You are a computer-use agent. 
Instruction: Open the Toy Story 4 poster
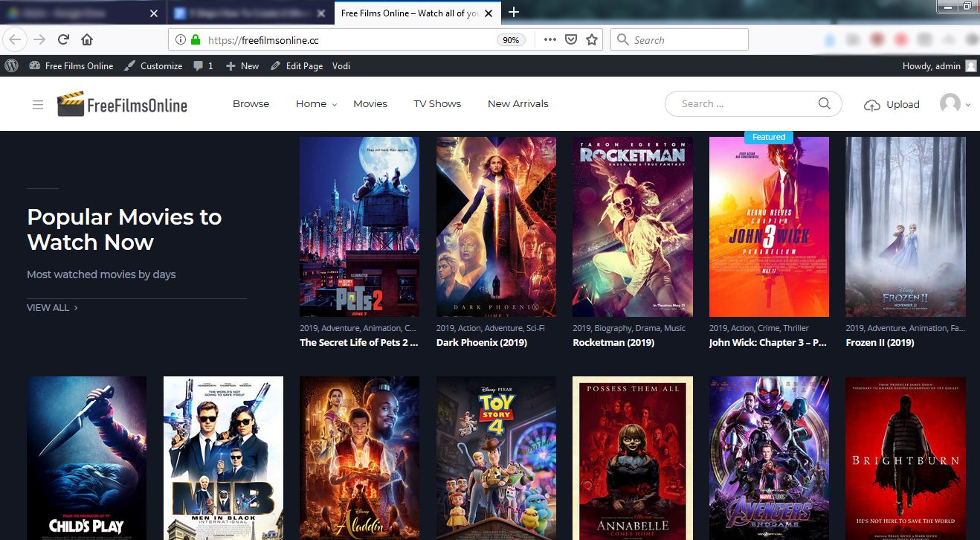coord(496,458)
